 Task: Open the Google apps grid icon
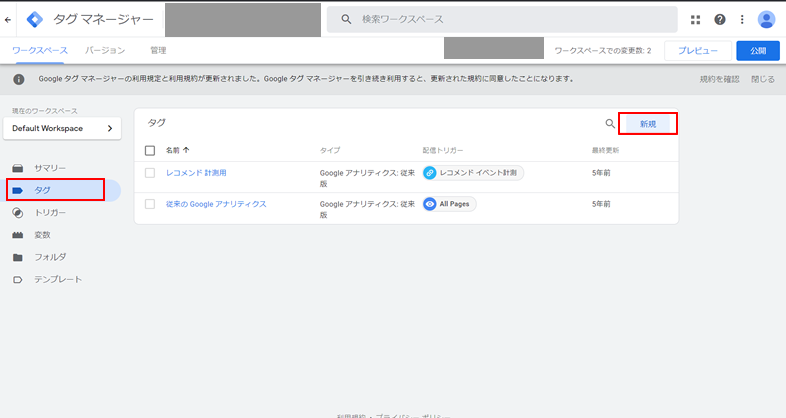tap(695, 20)
